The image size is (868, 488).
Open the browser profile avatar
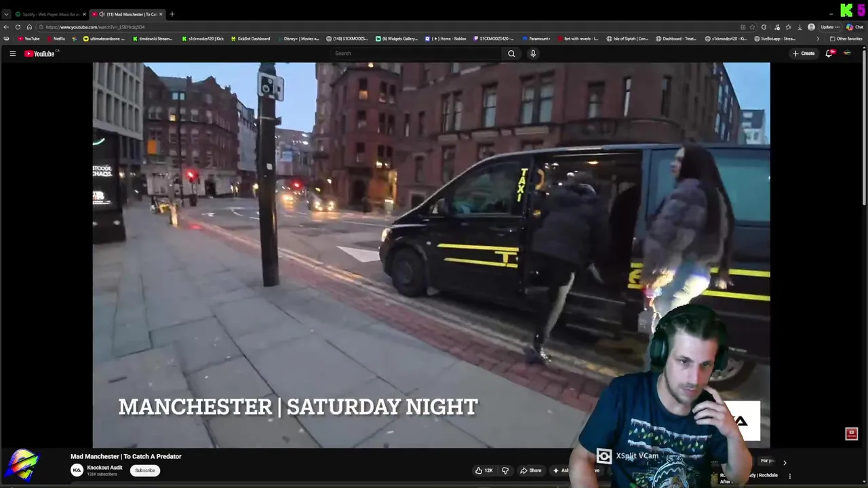point(811,27)
